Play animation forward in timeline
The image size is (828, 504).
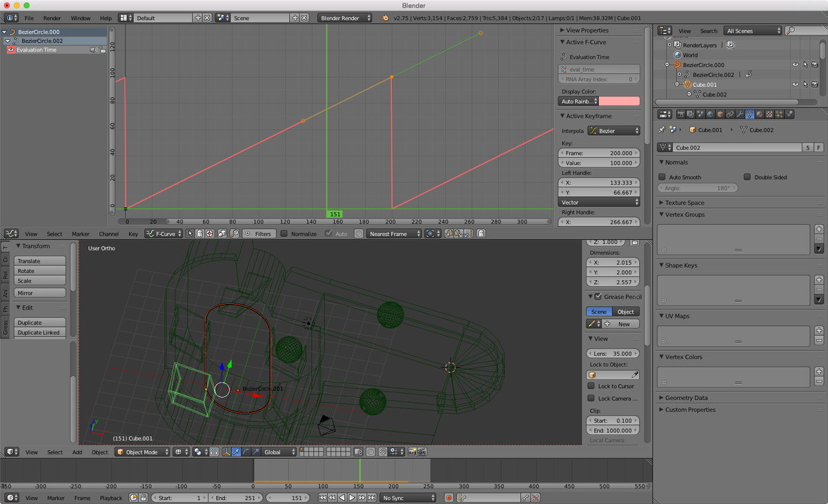click(352, 498)
